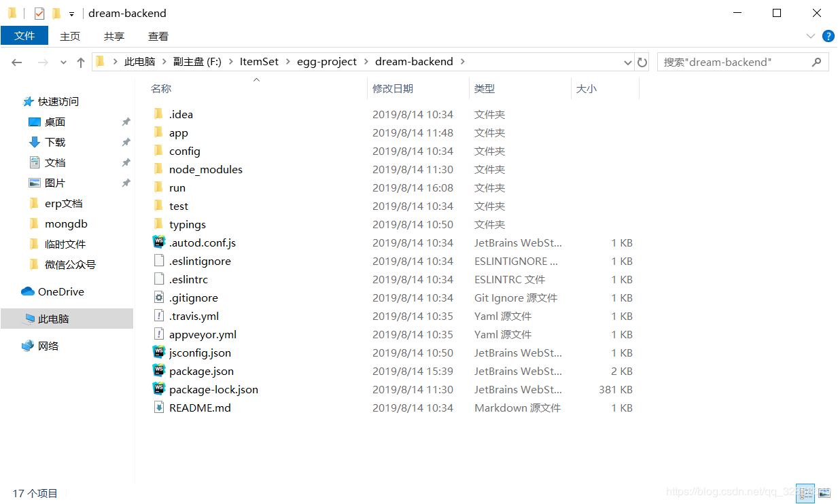Navigate back with the back arrow
Viewport: 838px width, 504px height.
pos(17,62)
